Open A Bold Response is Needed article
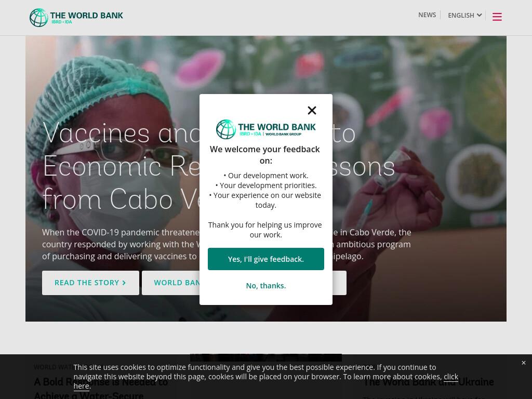The height and width of the screenshot is (399, 532). 101,389
